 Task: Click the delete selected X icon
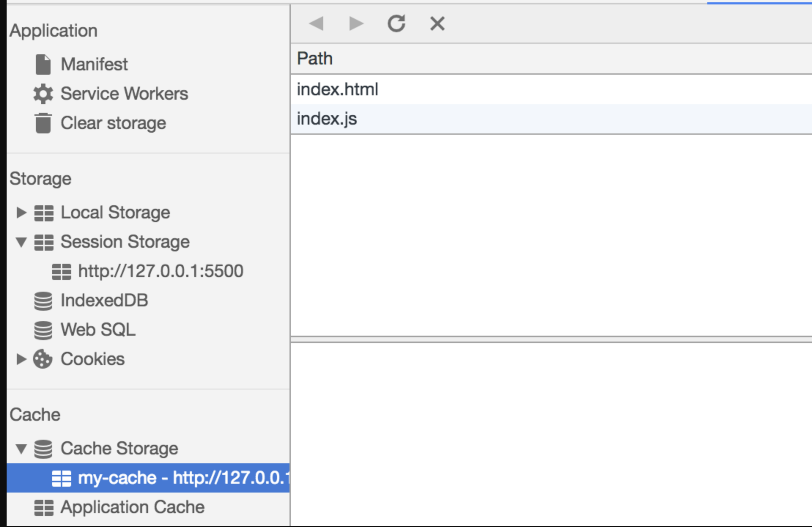[x=437, y=24]
